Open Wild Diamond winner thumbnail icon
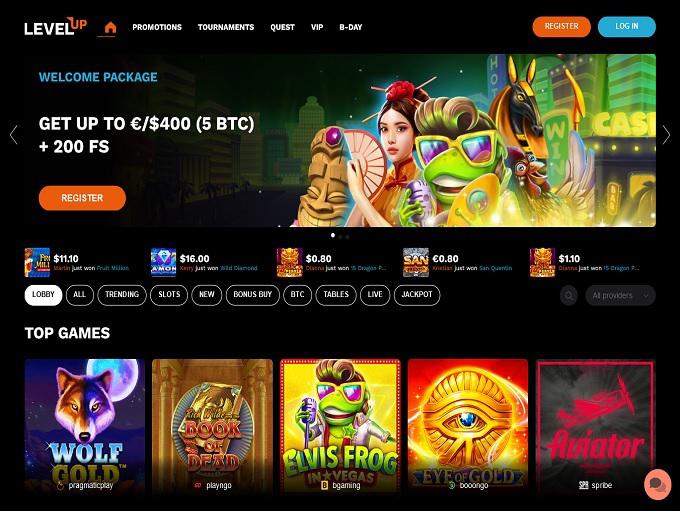680x511 pixels. tap(163, 262)
